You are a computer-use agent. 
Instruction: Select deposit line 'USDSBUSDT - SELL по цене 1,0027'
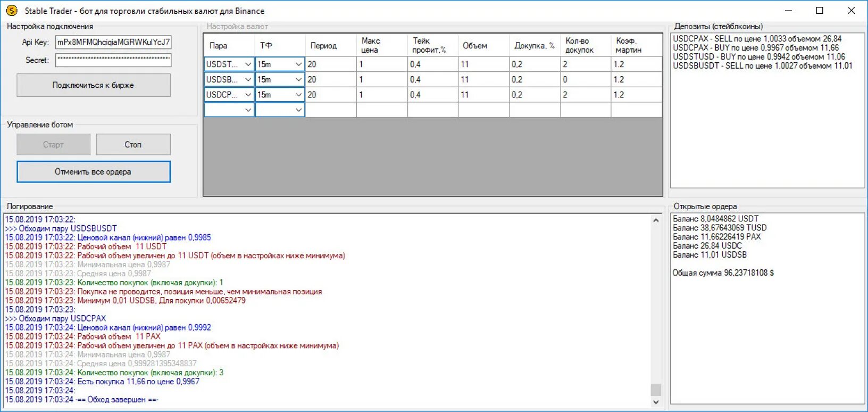coord(762,66)
